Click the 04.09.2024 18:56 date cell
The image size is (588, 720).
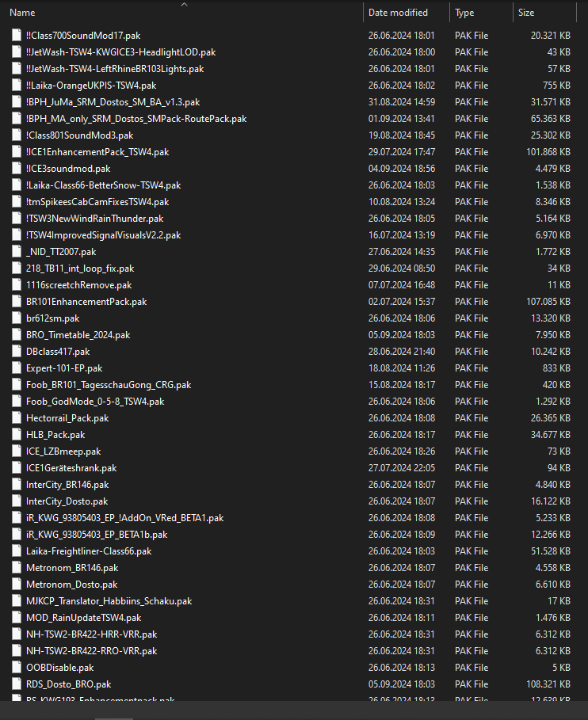(402, 169)
